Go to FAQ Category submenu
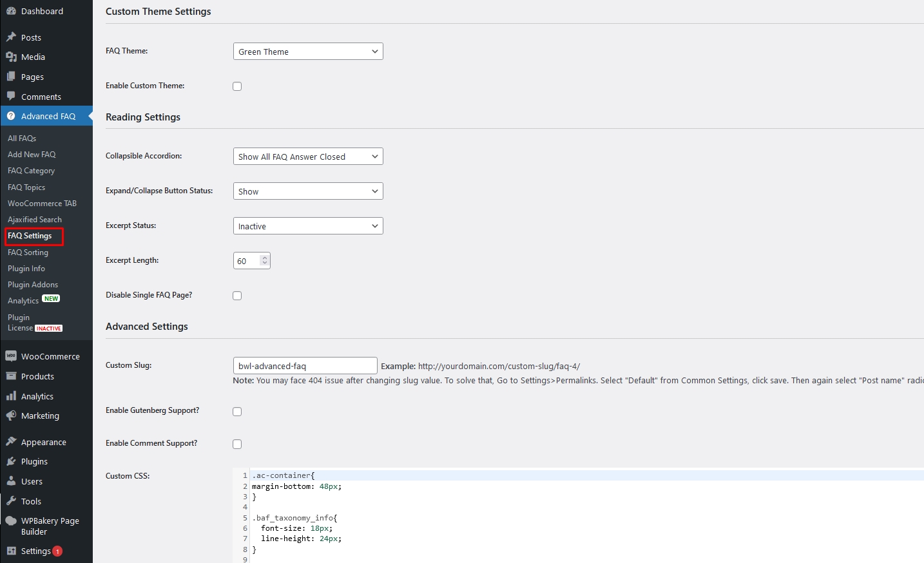The width and height of the screenshot is (924, 563). [31, 171]
